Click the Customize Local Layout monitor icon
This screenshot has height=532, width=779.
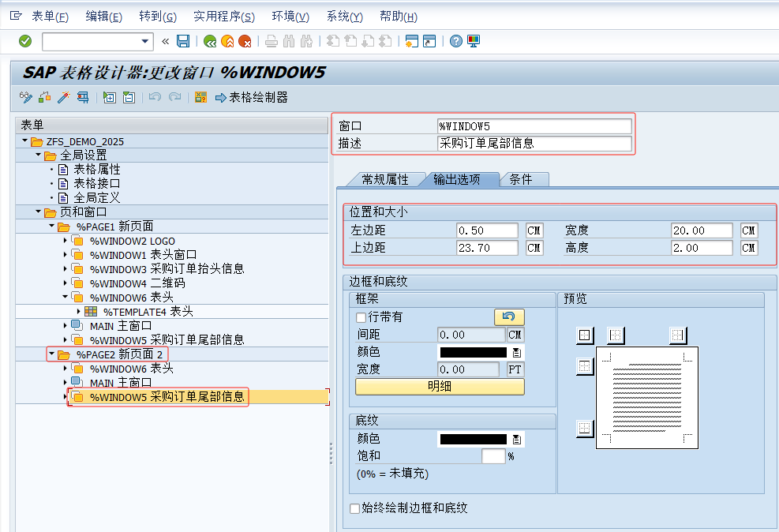click(x=474, y=41)
